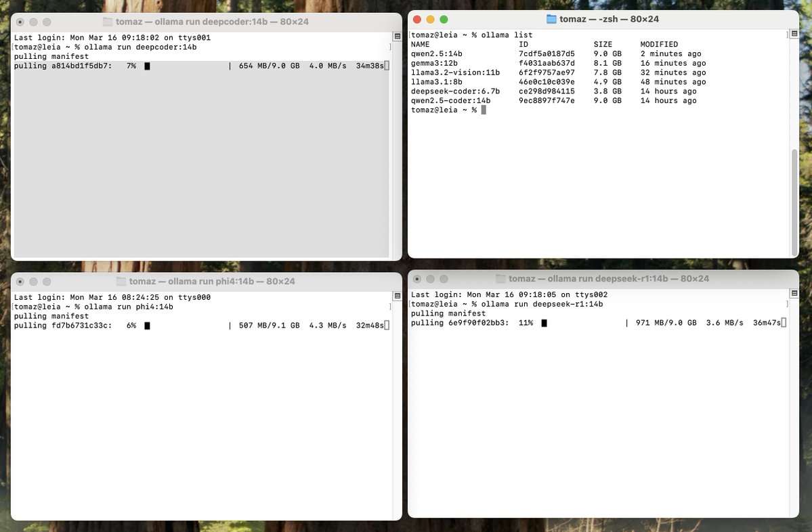Click the folder proxy icon in the zsh window title
This screenshot has height=532, width=812.
pyautogui.click(x=551, y=19)
